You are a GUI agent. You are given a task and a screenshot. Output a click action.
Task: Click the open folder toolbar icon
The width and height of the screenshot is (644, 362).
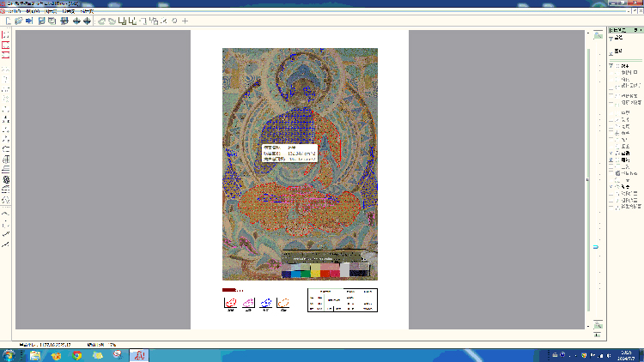[x=19, y=21]
